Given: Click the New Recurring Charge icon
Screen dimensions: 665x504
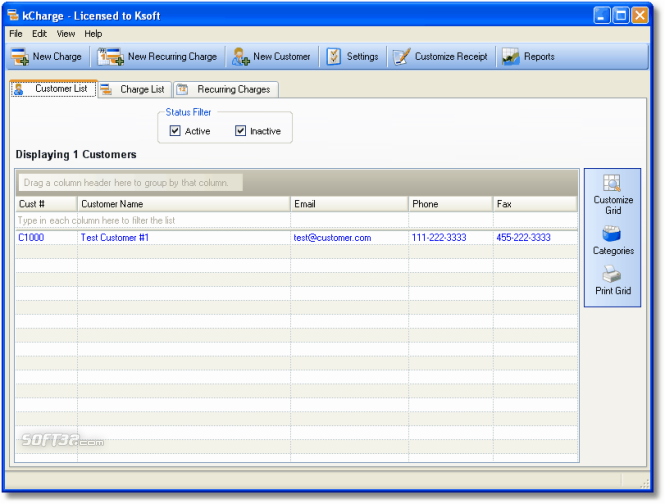Looking at the screenshot, I should pos(110,57).
